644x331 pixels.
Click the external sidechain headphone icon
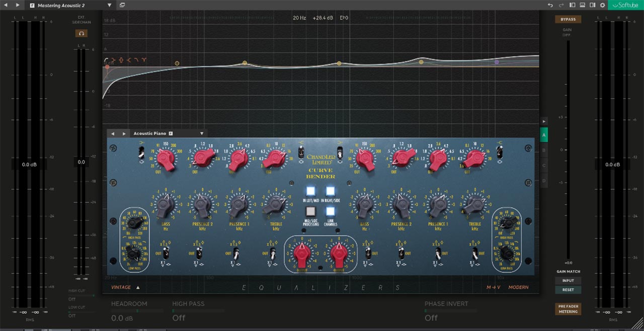point(81,33)
